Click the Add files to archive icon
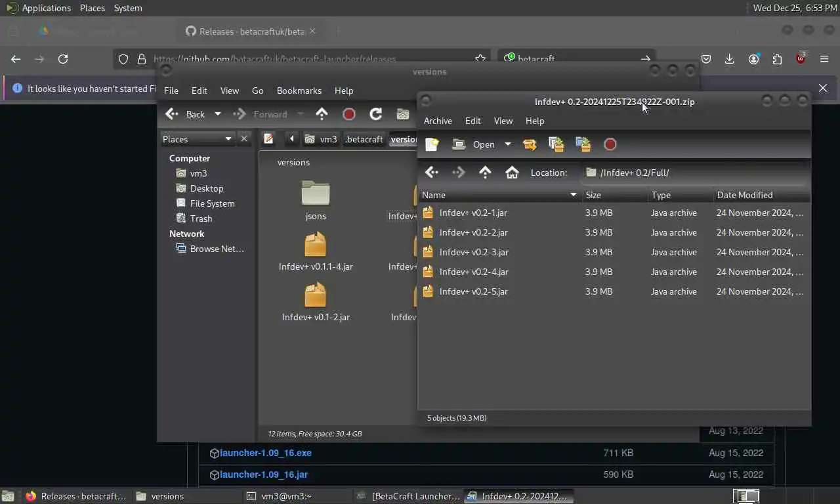The height and width of the screenshot is (504, 840). point(556,144)
